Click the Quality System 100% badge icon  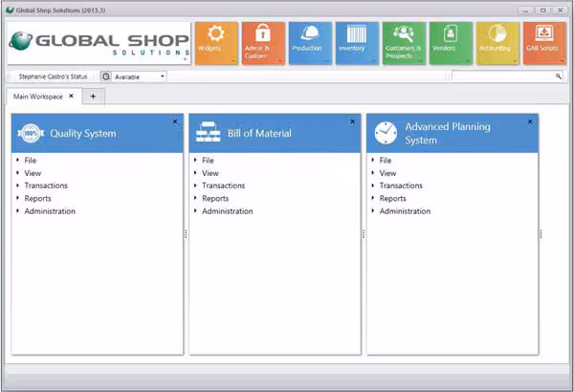(31, 134)
